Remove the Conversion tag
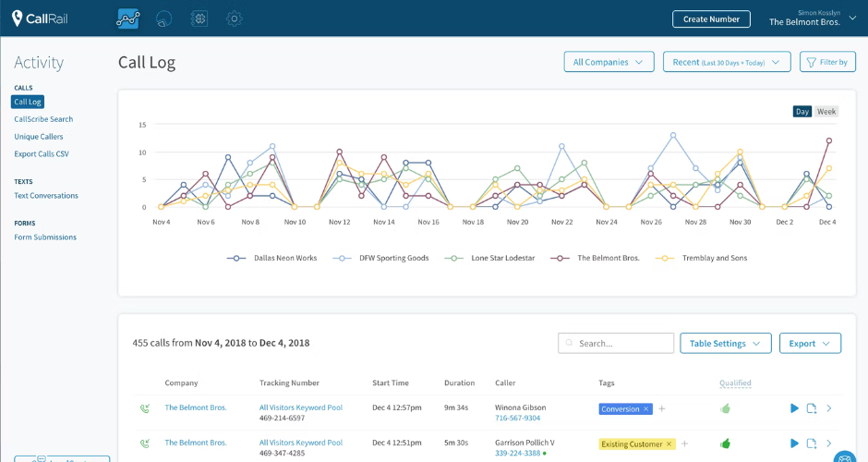Image resolution: width=868 pixels, height=462 pixels. click(x=645, y=409)
